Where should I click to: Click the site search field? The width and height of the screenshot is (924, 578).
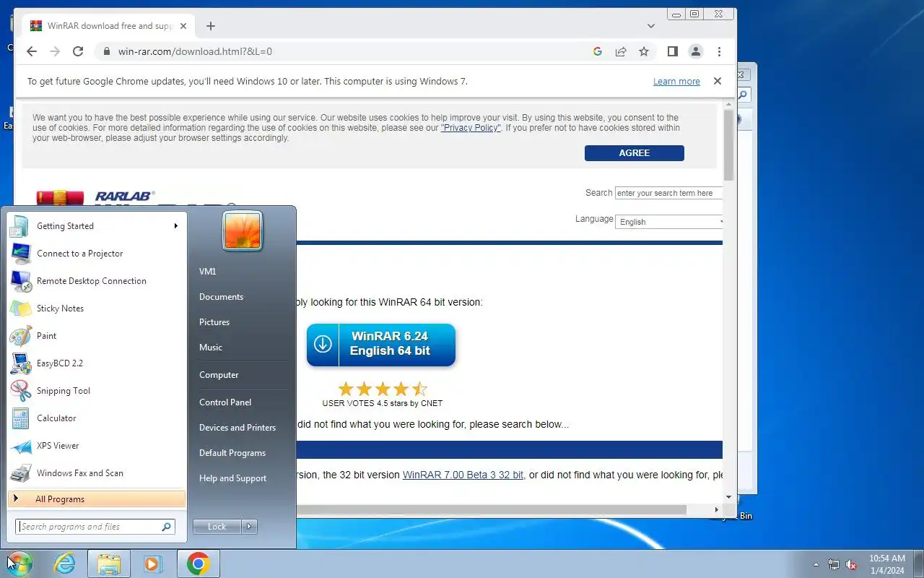tap(669, 193)
